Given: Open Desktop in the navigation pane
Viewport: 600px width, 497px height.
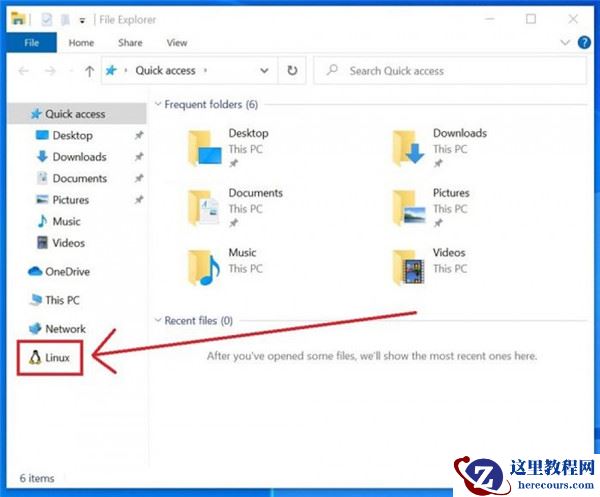Looking at the screenshot, I should pos(72,135).
